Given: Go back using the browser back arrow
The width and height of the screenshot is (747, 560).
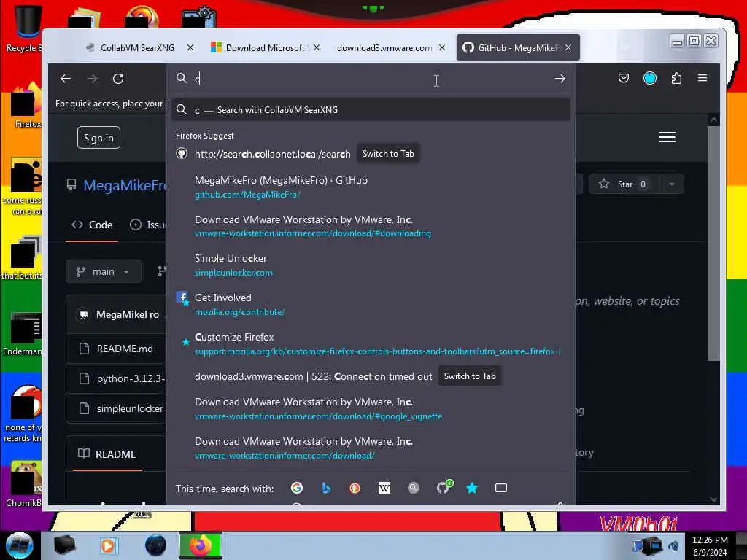Looking at the screenshot, I should (x=66, y=79).
